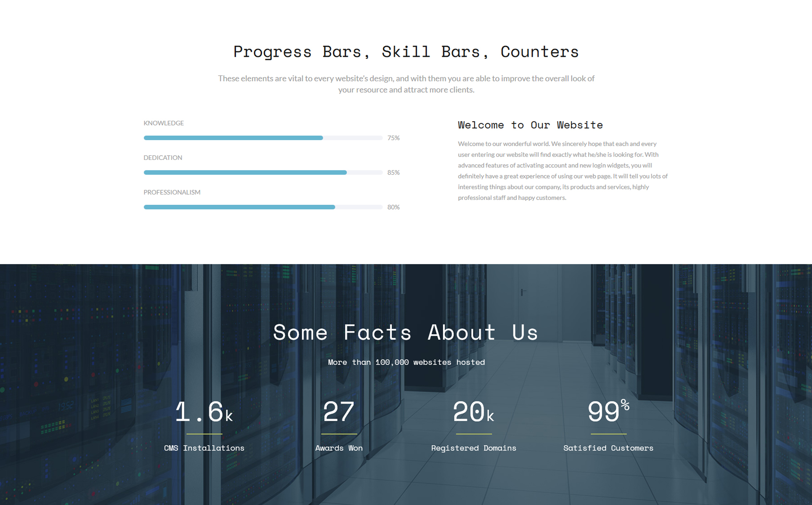Click the KNOWLEDGE label
This screenshot has height=505, width=812.
pos(164,123)
